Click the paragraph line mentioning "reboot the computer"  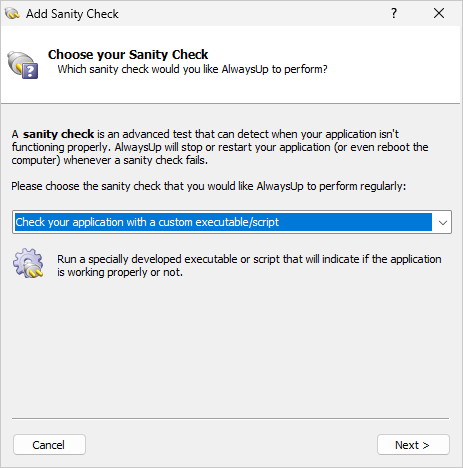220,147
